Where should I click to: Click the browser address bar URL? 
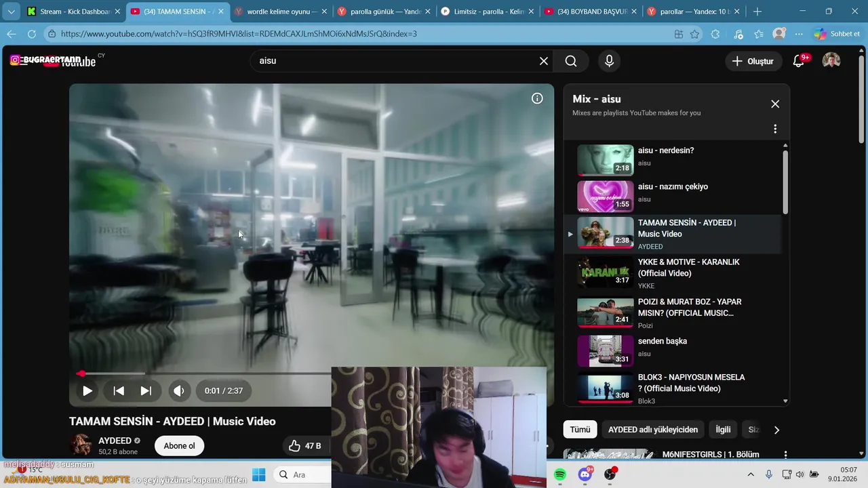pos(239,34)
